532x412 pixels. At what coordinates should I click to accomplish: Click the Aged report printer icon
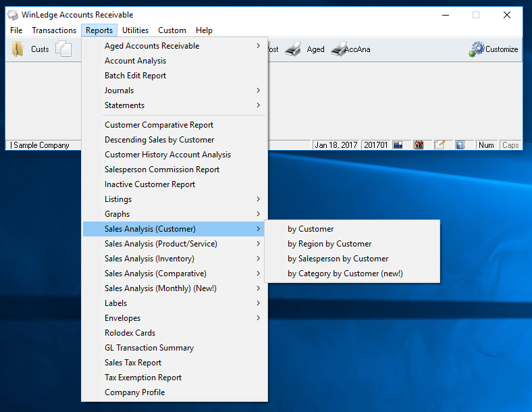pyautogui.click(x=293, y=49)
